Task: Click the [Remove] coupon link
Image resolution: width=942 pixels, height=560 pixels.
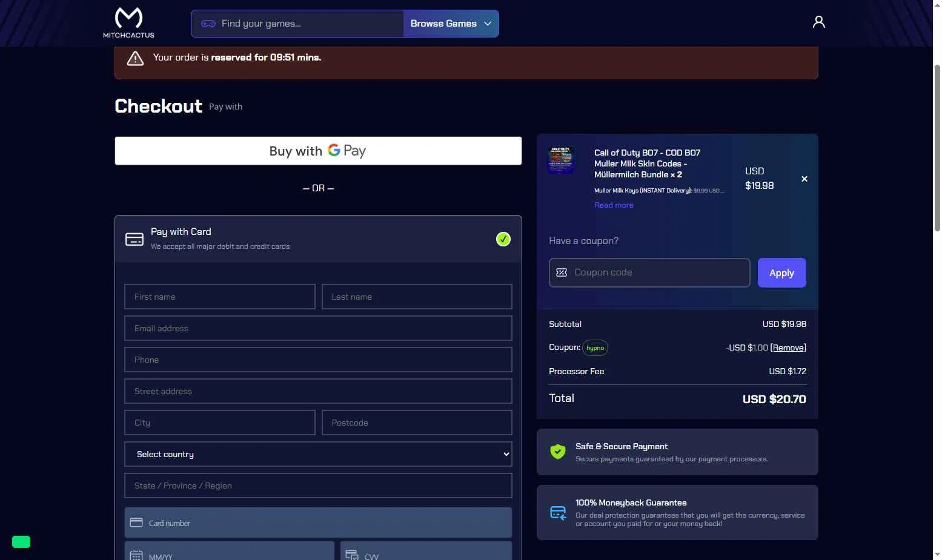Action: 788,348
